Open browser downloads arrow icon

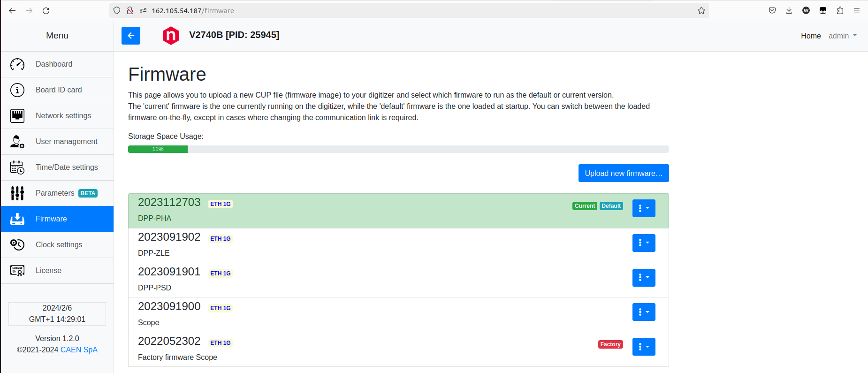pos(789,10)
